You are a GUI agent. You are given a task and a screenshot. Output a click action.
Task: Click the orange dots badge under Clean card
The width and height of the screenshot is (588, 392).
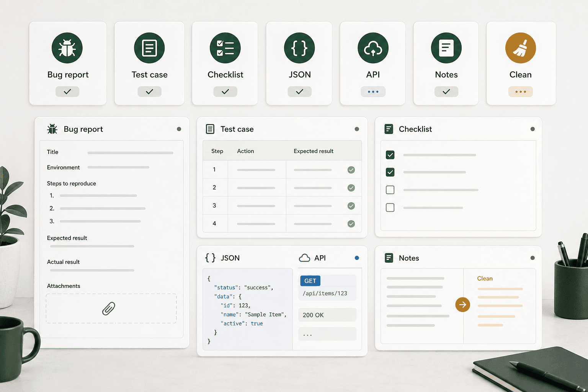point(521,91)
